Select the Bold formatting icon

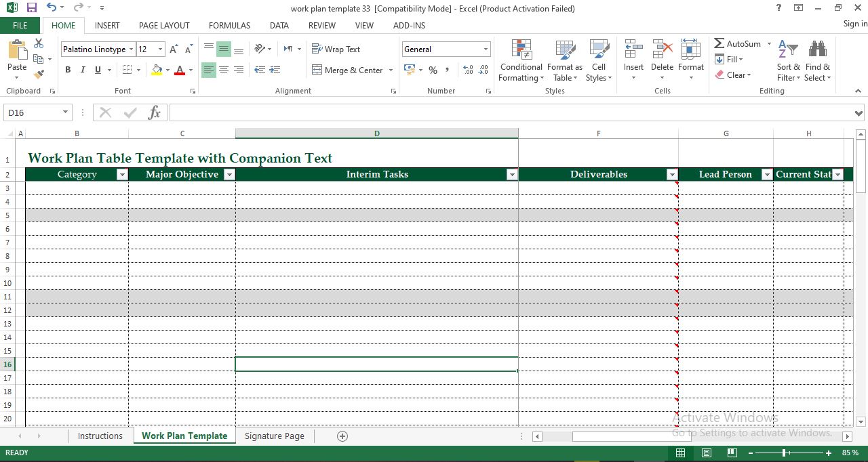click(67, 70)
